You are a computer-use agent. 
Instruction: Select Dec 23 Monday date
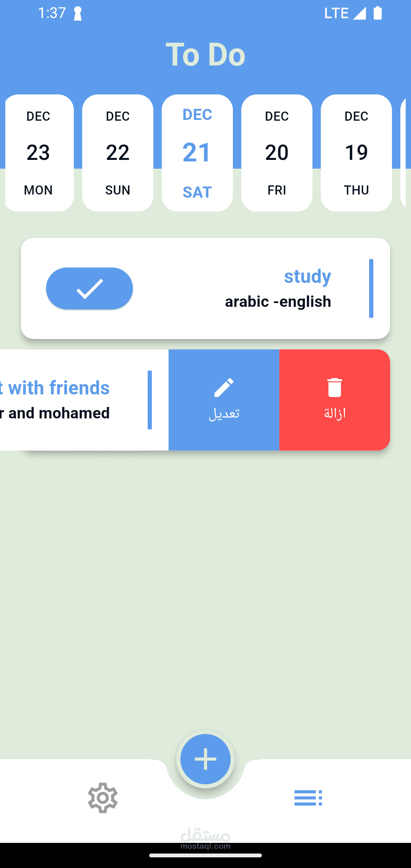click(x=38, y=153)
